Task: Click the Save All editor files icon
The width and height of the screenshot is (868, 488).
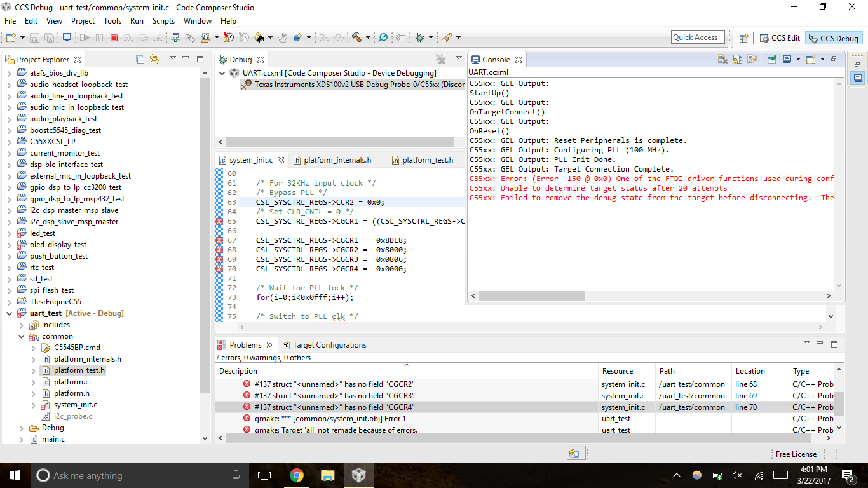Action: 49,37
